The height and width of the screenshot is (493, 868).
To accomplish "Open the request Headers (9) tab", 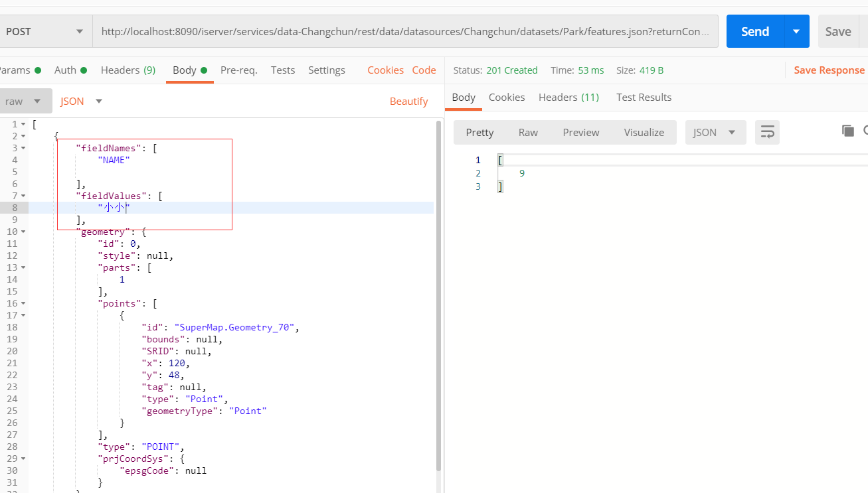I will (128, 70).
